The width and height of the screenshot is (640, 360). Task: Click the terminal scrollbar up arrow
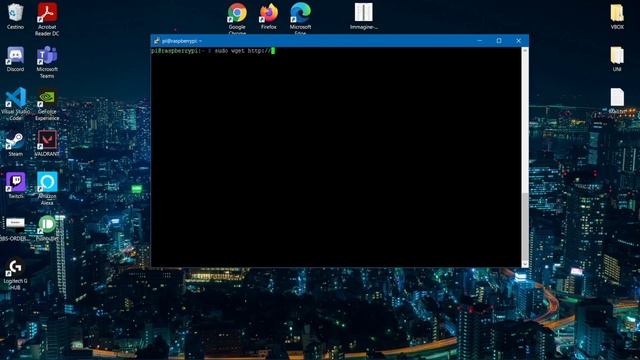click(x=525, y=51)
